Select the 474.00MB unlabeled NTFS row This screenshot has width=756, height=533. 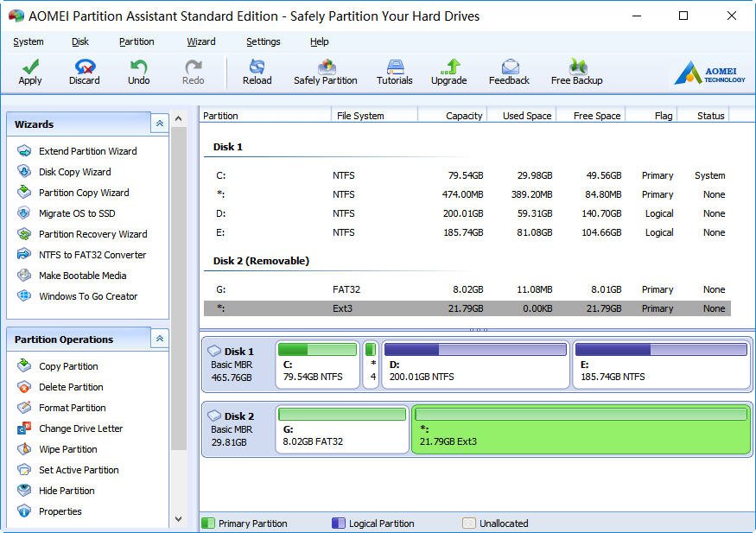pyautogui.click(x=467, y=194)
